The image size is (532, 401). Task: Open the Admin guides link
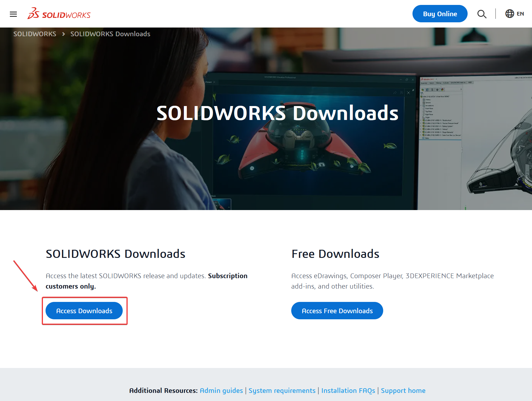(221, 391)
